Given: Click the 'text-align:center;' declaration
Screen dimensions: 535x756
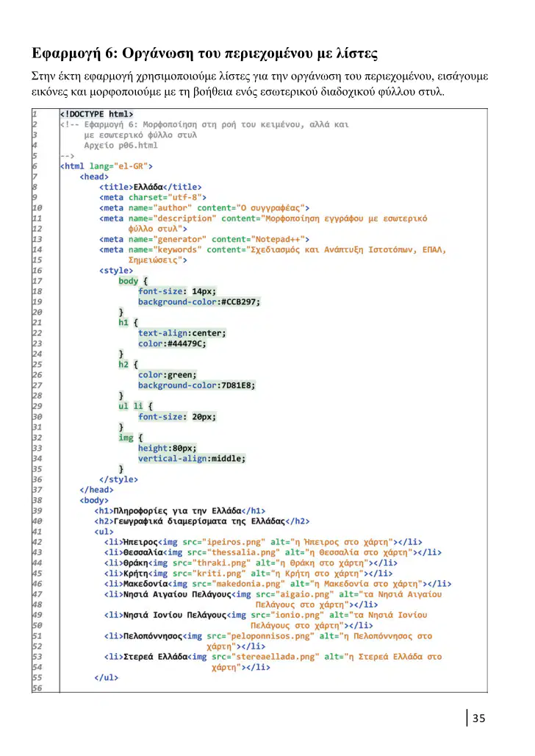Looking at the screenshot, I should [x=182, y=334].
